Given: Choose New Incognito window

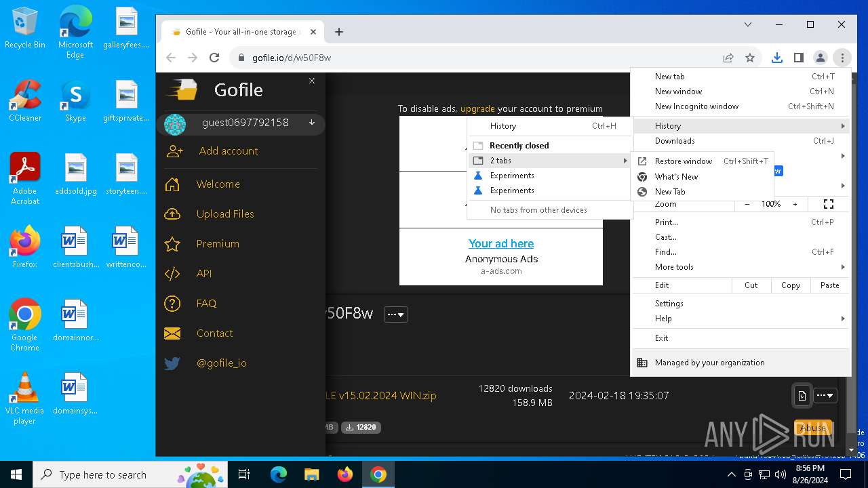Looking at the screenshot, I should tap(741, 106).
